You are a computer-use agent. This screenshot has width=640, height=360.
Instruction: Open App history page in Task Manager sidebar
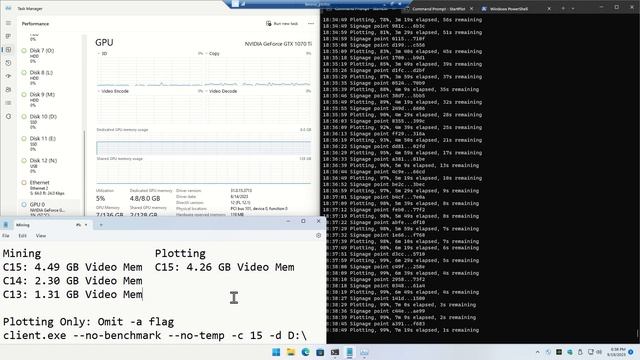click(8, 63)
